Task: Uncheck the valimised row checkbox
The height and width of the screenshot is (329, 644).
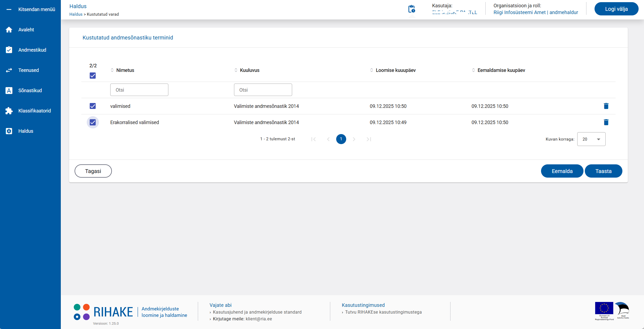Action: pyautogui.click(x=93, y=106)
